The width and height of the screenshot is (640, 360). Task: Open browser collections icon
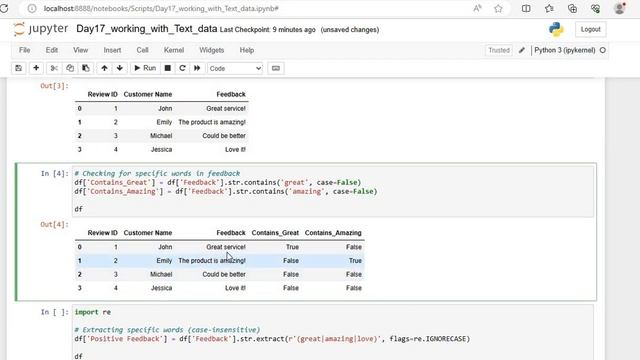(x=572, y=9)
